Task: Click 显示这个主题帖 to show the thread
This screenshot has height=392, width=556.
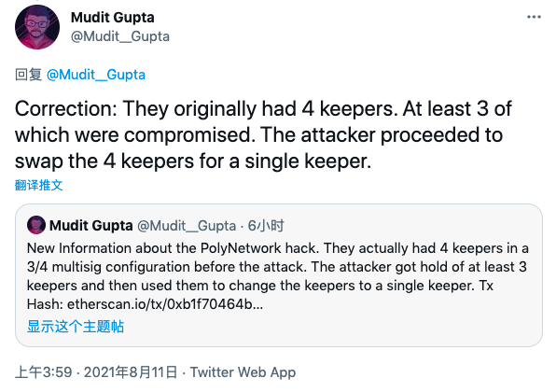Action: 76,327
